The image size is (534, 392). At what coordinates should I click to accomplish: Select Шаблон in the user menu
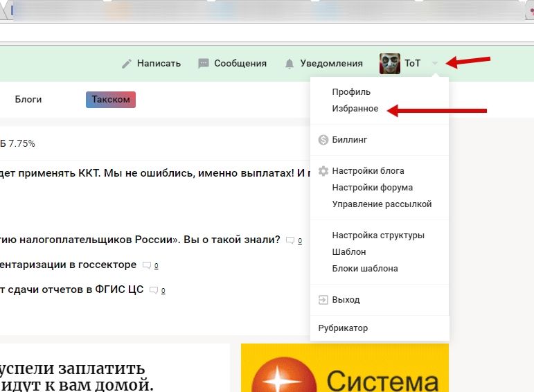[349, 252]
